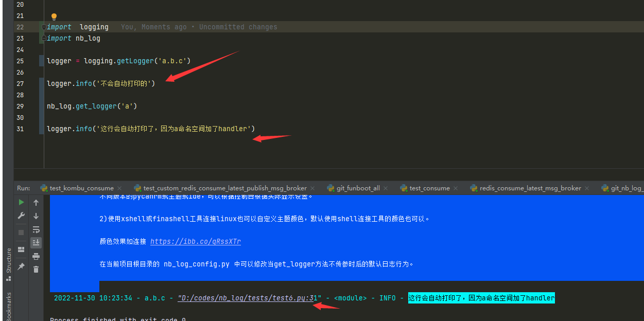This screenshot has height=321, width=644.
Task: Click line number 27 in the gutter
Action: tap(20, 83)
